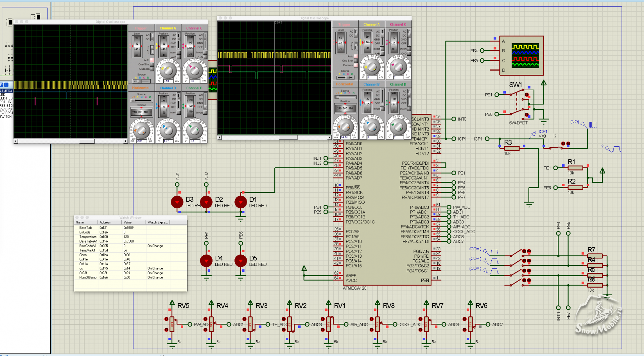Click Horizontal Source slider on left oscilloscope
This screenshot has width=644, height=356.
[x=141, y=101]
